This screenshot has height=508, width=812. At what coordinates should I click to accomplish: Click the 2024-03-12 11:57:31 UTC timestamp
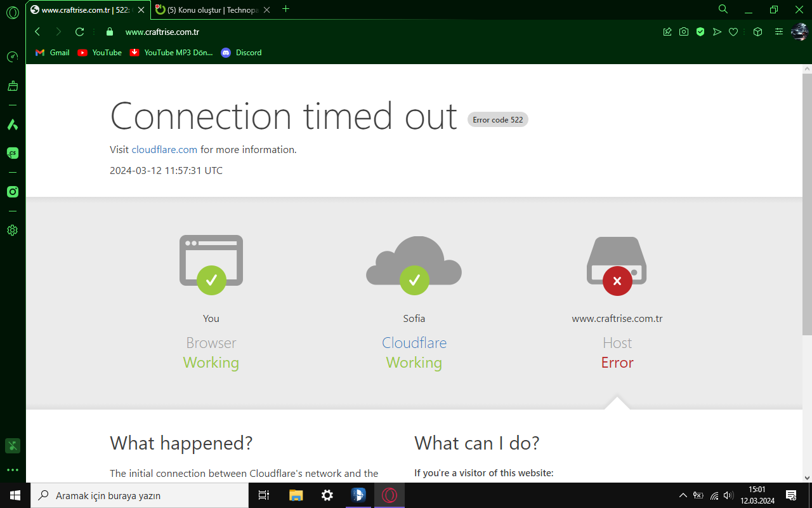[x=166, y=171]
